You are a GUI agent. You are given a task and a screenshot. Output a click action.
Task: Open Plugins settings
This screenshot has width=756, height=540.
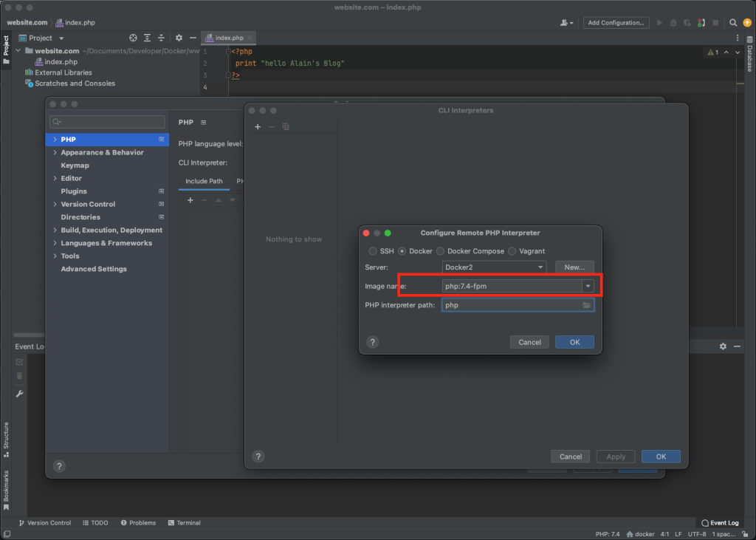(74, 191)
